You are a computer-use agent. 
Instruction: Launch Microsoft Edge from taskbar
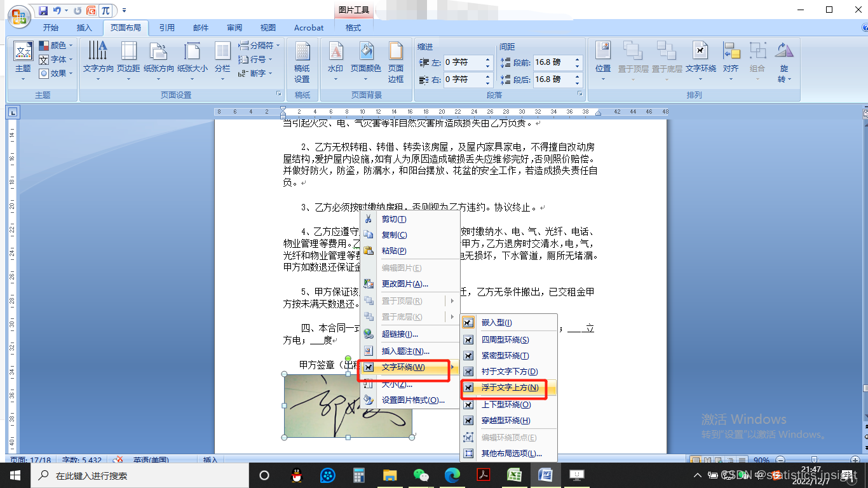tap(452, 475)
